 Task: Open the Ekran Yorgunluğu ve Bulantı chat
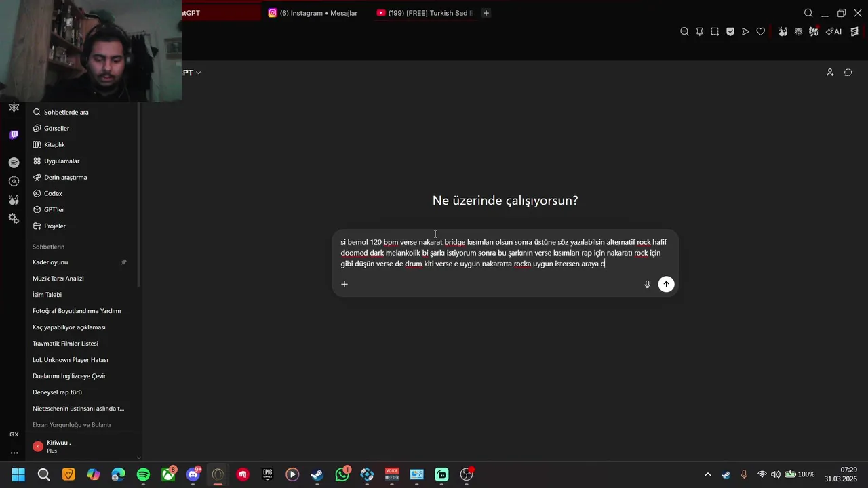pos(83,425)
